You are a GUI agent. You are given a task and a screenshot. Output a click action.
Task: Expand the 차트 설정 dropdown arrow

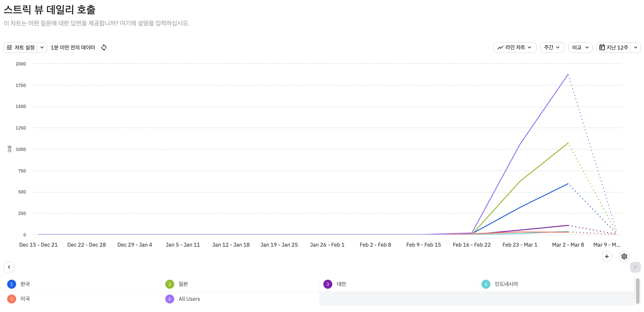click(x=42, y=47)
